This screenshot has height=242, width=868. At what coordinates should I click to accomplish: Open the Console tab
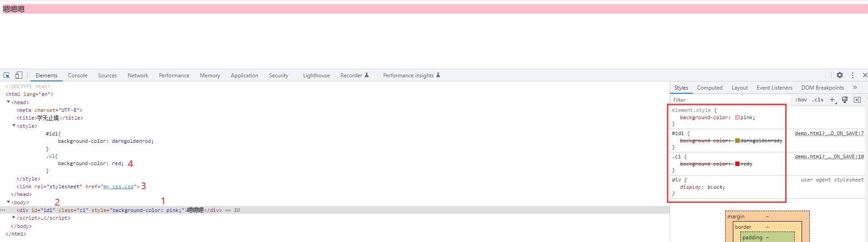[x=77, y=76]
